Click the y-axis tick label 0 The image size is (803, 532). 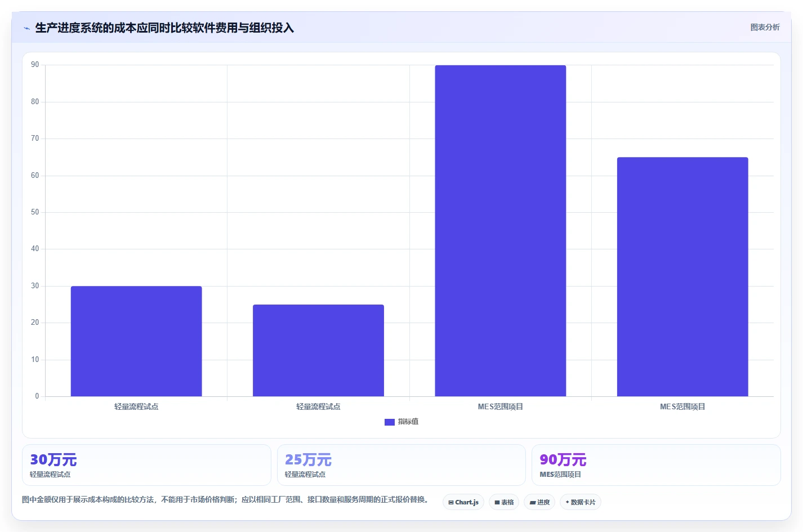pyautogui.click(x=37, y=396)
